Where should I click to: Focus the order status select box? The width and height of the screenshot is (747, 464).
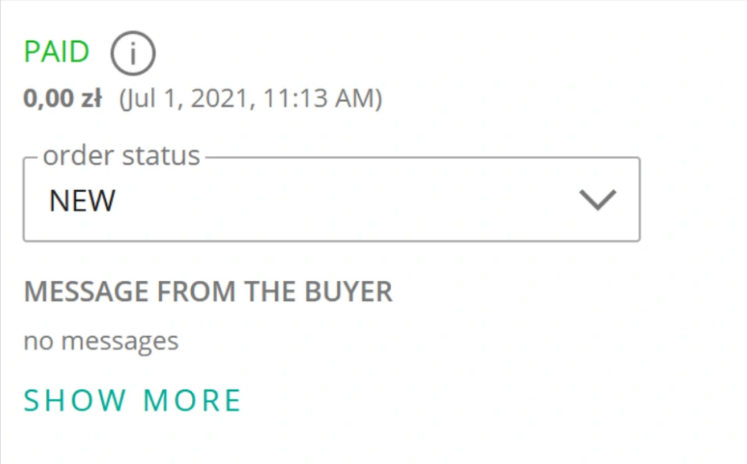(331, 200)
